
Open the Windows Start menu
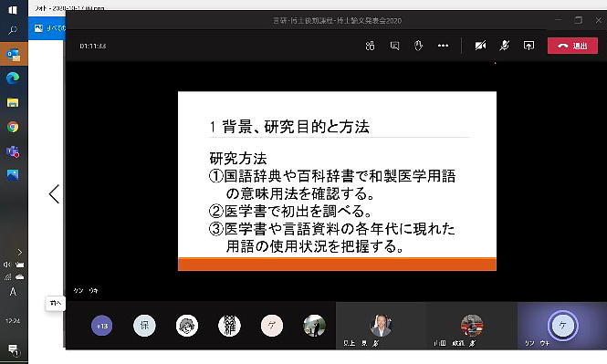click(x=13, y=10)
